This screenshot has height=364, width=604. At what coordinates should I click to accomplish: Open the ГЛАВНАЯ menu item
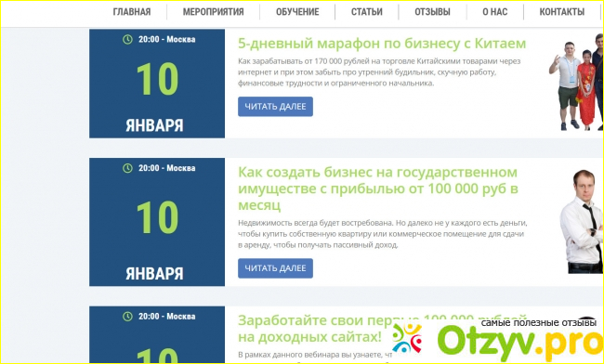pyautogui.click(x=132, y=12)
